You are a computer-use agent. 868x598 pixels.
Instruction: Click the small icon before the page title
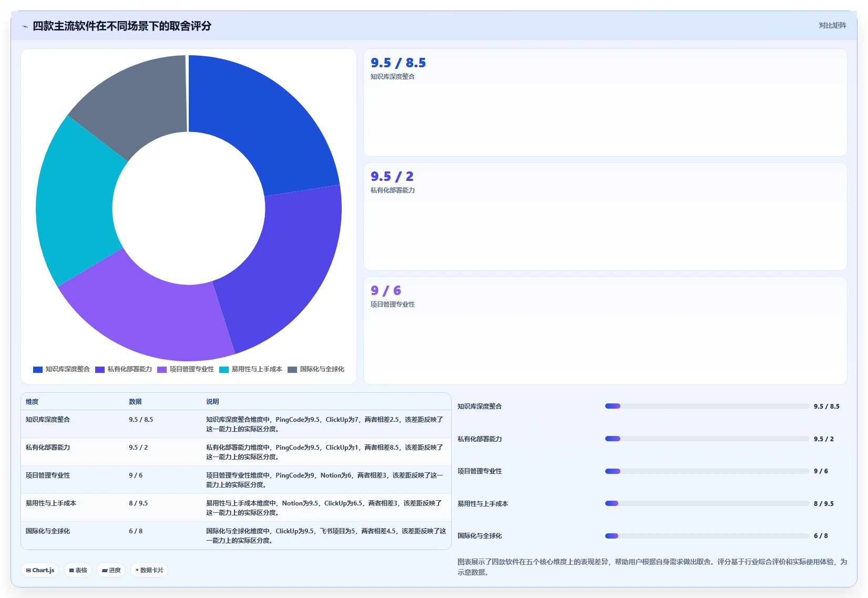(25, 26)
